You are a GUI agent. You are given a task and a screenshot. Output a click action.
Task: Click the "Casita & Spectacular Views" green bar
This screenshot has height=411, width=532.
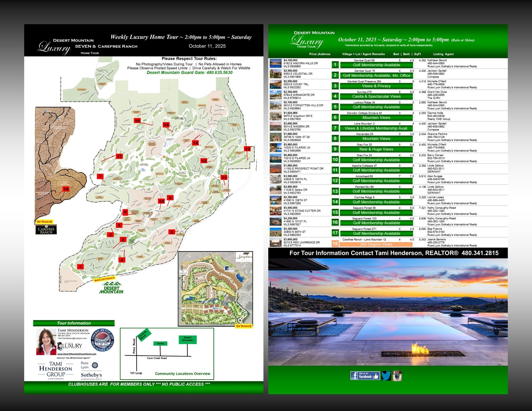click(376, 96)
